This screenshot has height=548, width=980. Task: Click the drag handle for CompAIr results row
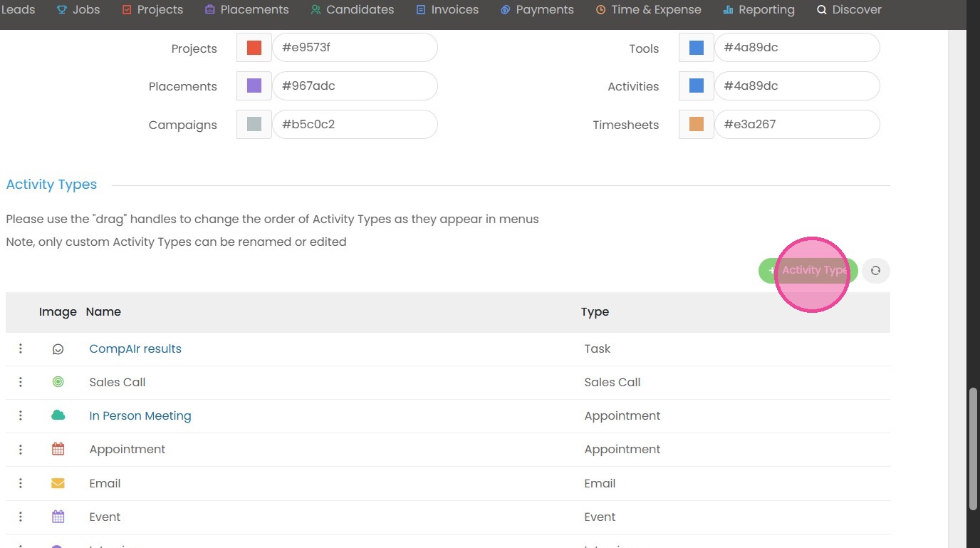click(21, 348)
